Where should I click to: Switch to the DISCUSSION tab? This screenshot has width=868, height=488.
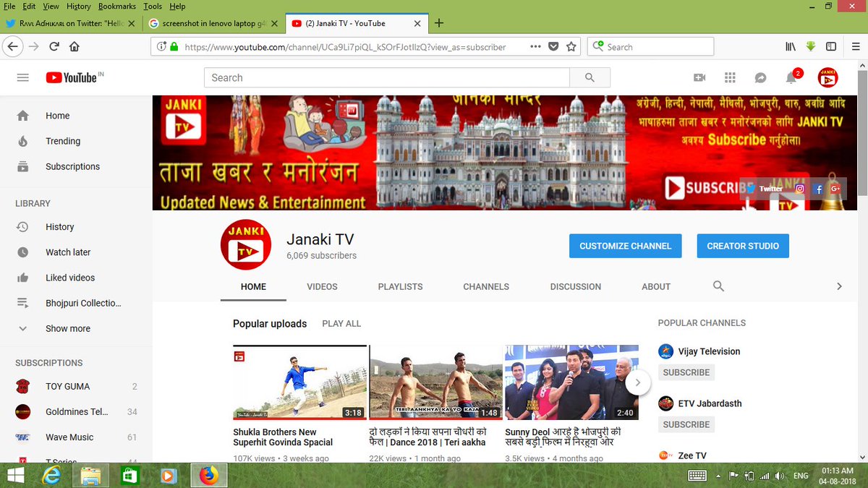(x=575, y=286)
